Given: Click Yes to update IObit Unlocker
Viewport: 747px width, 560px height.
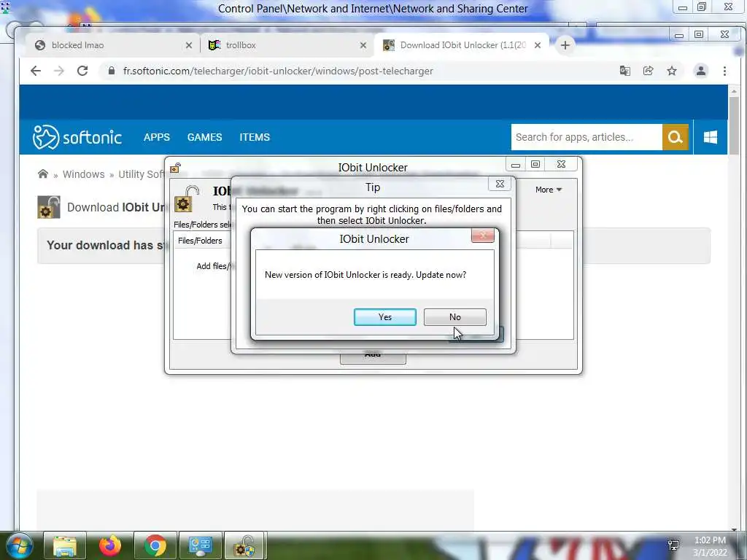Looking at the screenshot, I should pyautogui.click(x=385, y=317).
